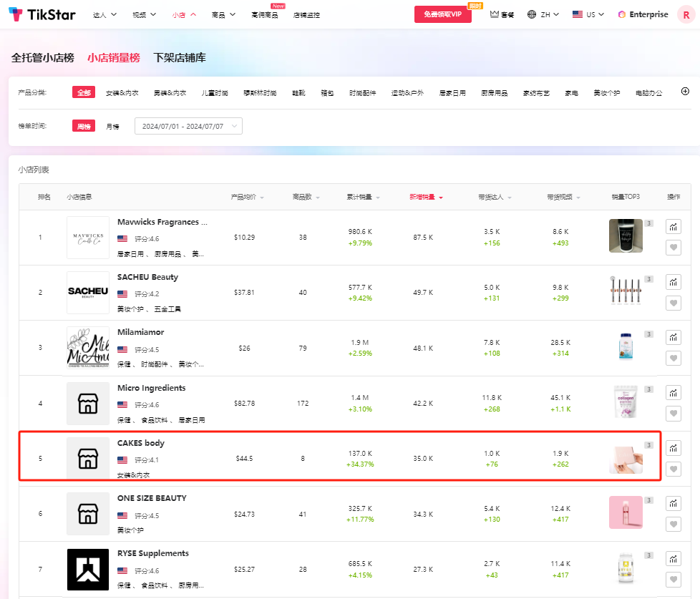Viewport: 700px width, 599px height.
Task: View Micro Ingredients collagen product thumbnail
Action: click(x=626, y=401)
